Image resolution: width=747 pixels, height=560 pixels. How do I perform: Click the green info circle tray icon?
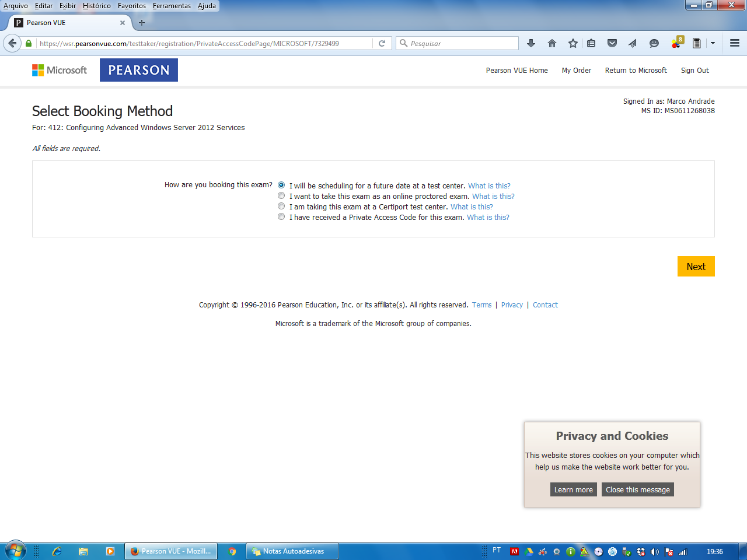coord(571,551)
